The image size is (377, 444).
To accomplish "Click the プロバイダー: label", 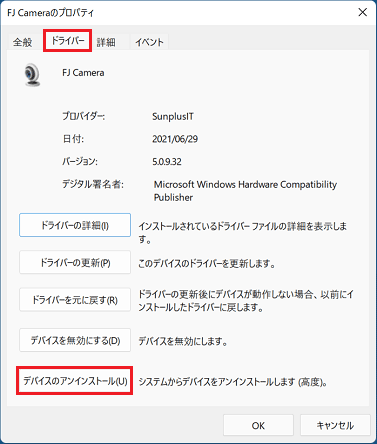I will point(83,116).
